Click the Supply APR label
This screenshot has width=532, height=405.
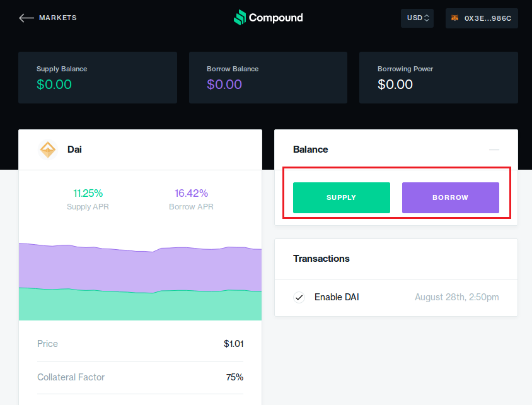pos(88,207)
